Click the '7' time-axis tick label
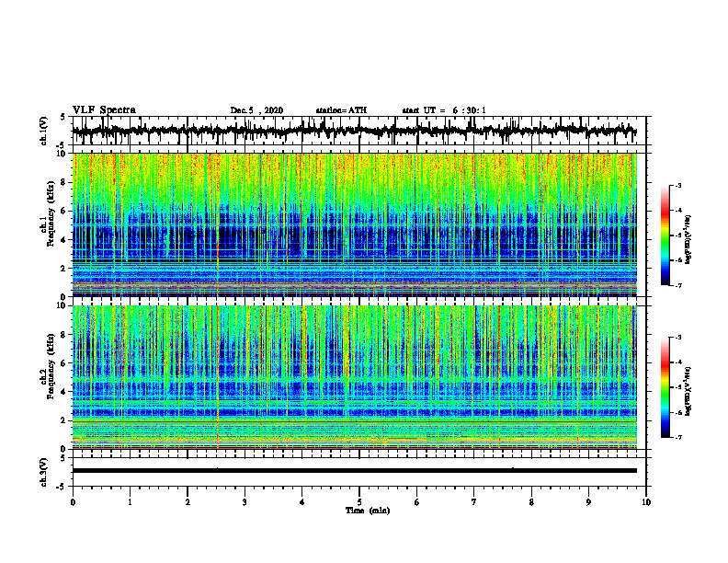Image resolution: width=728 pixels, height=563 pixels. [474, 502]
